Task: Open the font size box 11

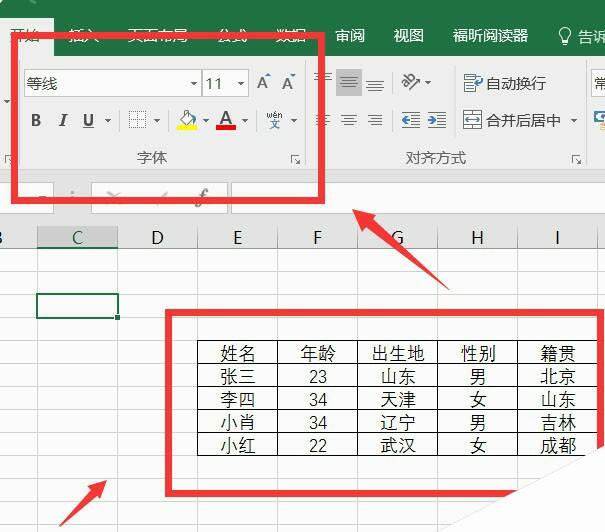Action: 225,83
